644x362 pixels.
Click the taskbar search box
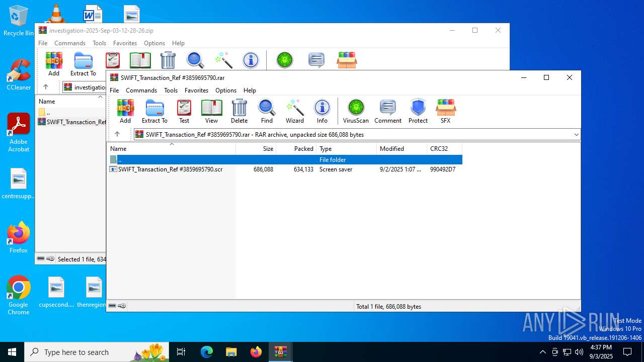click(97, 352)
